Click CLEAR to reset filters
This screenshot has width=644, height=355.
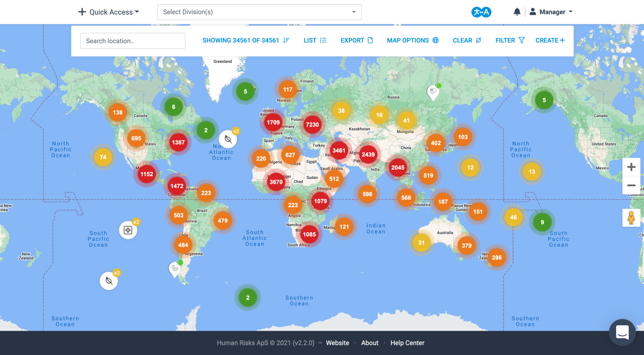(467, 40)
